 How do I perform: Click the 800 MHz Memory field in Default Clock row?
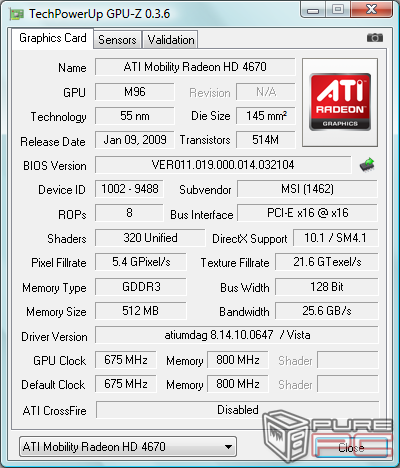[238, 384]
